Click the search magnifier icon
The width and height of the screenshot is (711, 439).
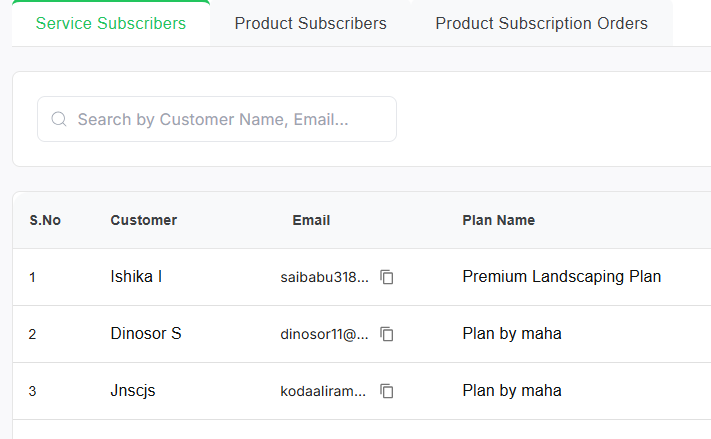coord(59,119)
